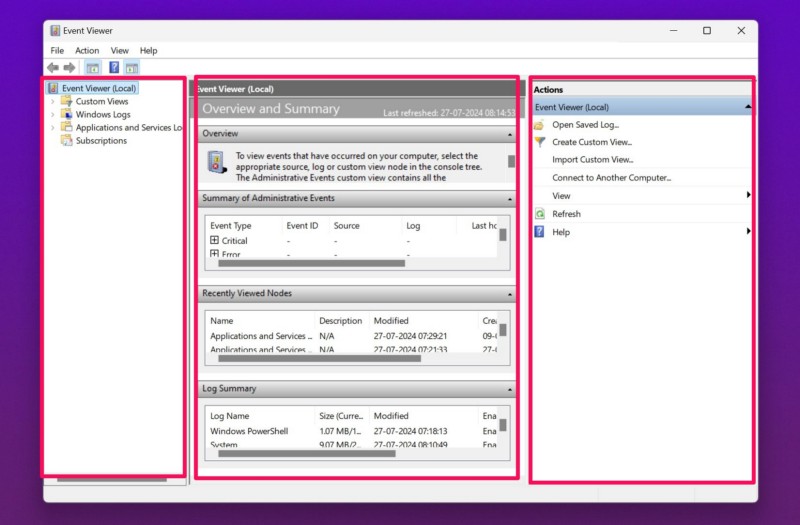Expand the Custom Views tree node

coord(53,102)
